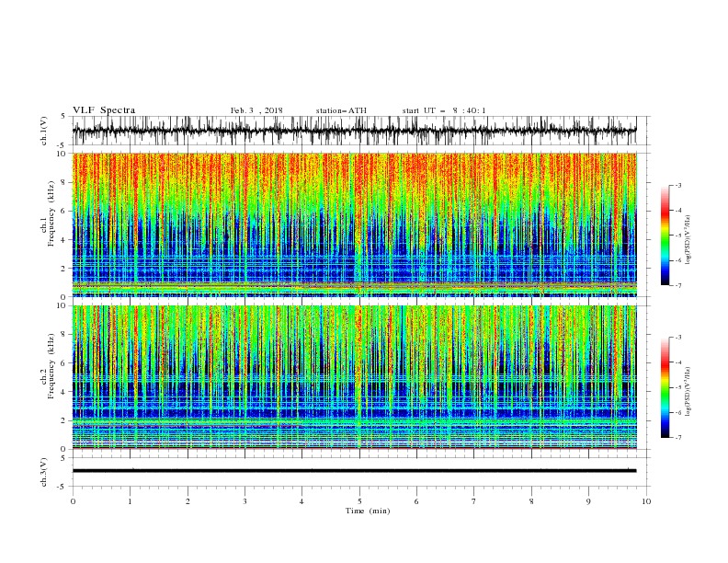Click the "ch.1(V)" axis label

[44, 131]
